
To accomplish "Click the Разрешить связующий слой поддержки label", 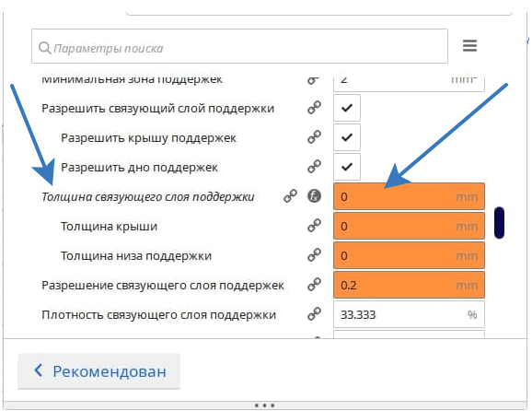I will 157,109.
